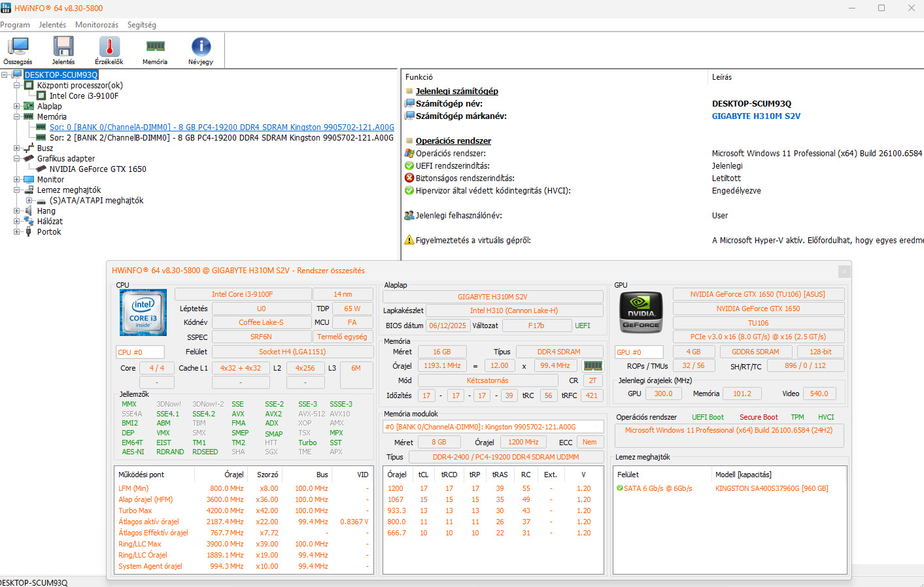Select Sor: 2 BANK 2 memory entry

tap(222, 137)
